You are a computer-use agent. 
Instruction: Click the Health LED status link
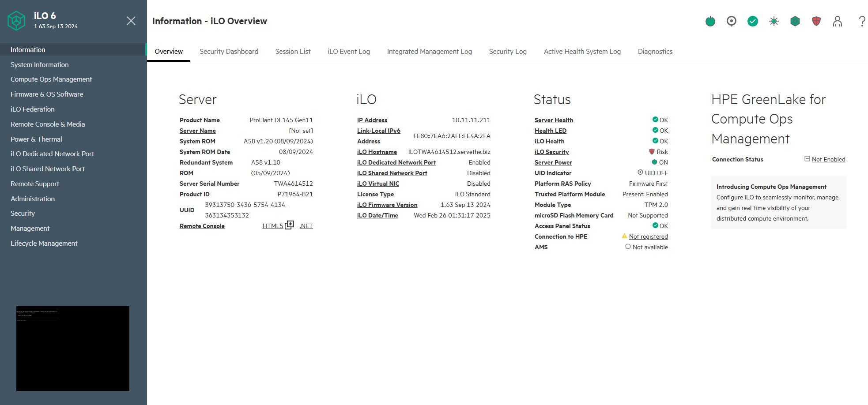(551, 131)
